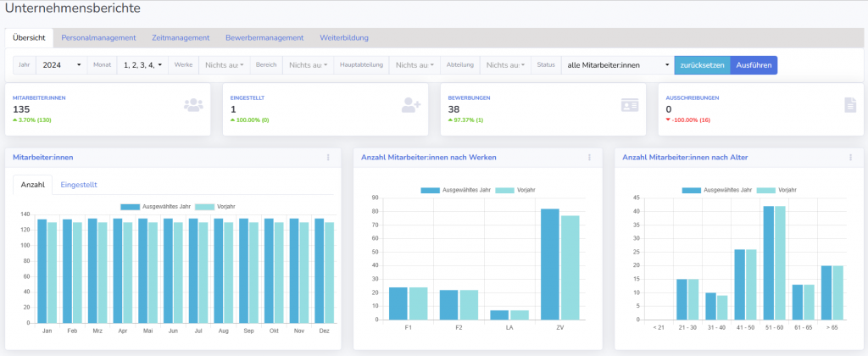This screenshot has width=868, height=356.
Task: Select the Eingestellt sub-tab in chart panel
Action: (79, 184)
